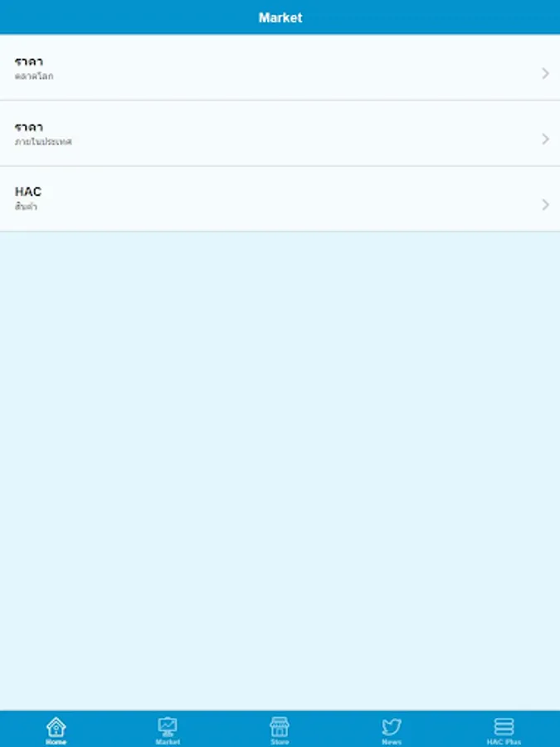The height and width of the screenshot is (747, 560).
Task: Expand the ราคา ตลาดโลก row chevron
Action: click(x=545, y=73)
